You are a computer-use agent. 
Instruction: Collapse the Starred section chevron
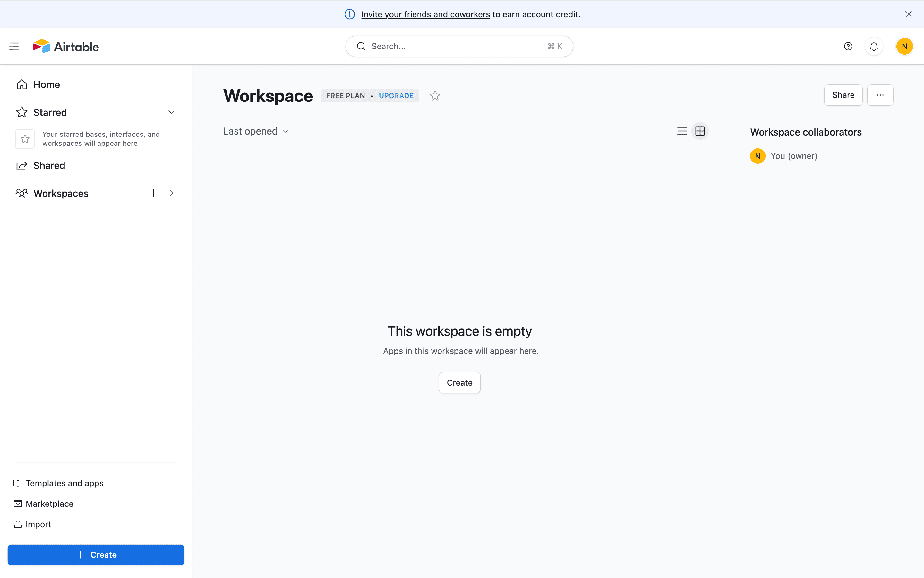pos(171,112)
